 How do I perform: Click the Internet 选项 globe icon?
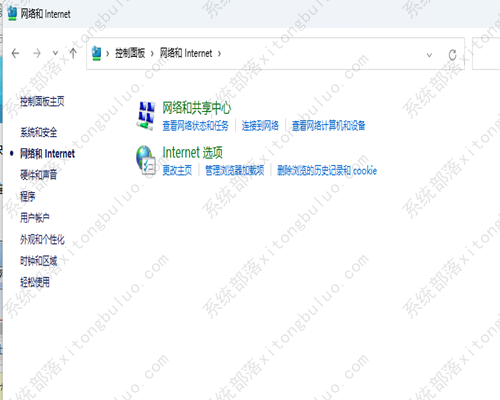pos(146,160)
